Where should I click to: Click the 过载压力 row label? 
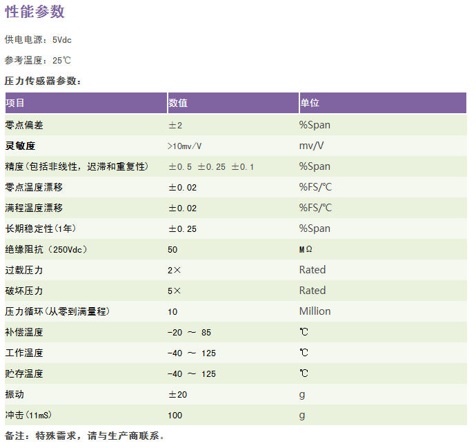pos(24,270)
